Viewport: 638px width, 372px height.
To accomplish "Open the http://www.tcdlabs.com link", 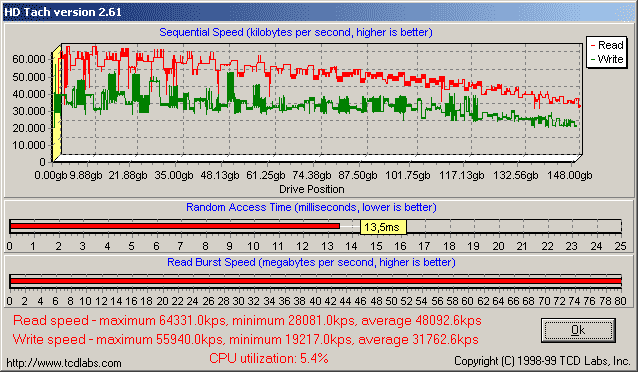I will 64,363.
